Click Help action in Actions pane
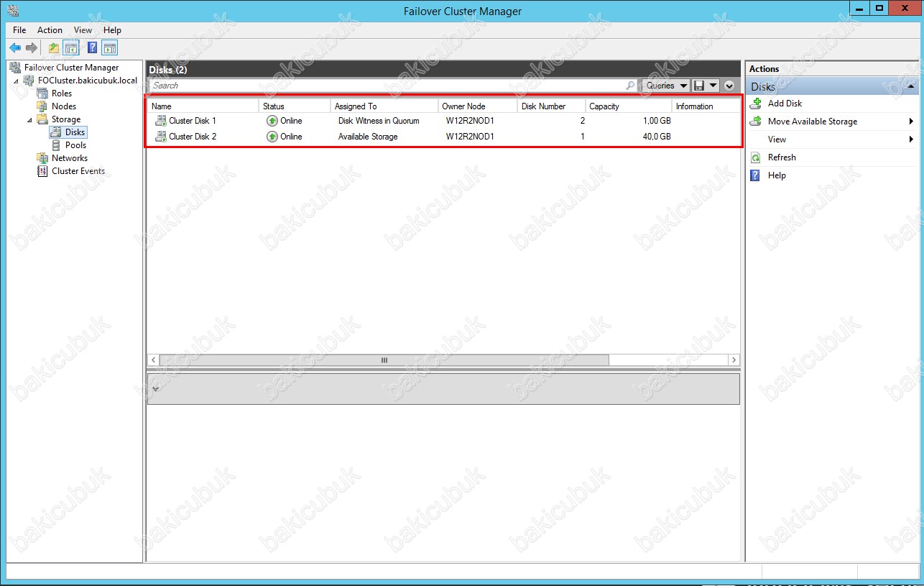This screenshot has height=586, width=924. 777,175
